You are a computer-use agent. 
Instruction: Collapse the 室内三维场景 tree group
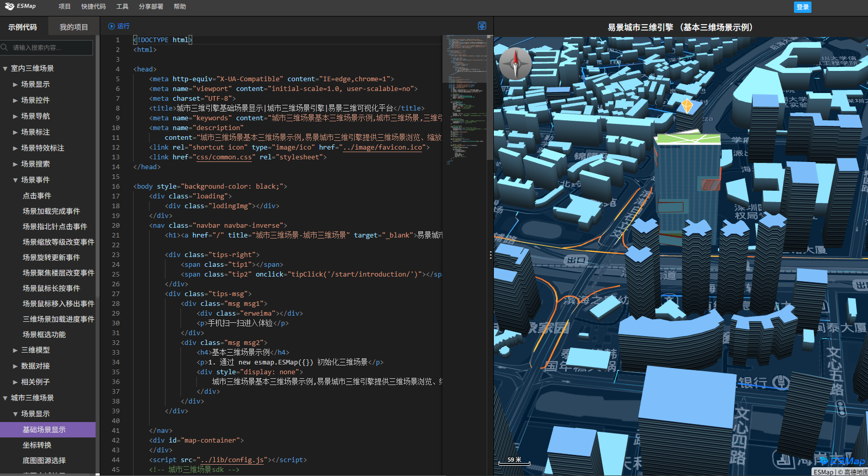pyautogui.click(x=5, y=68)
